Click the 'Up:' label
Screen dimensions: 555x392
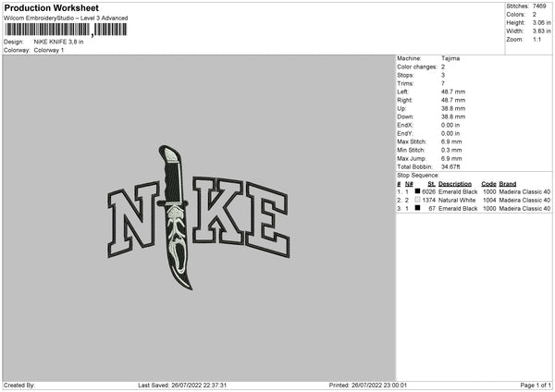[401, 108]
